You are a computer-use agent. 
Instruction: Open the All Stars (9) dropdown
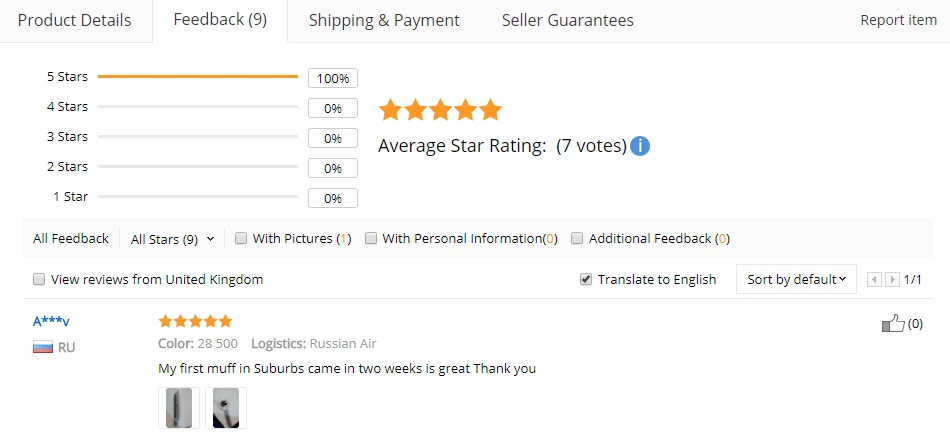tap(173, 239)
